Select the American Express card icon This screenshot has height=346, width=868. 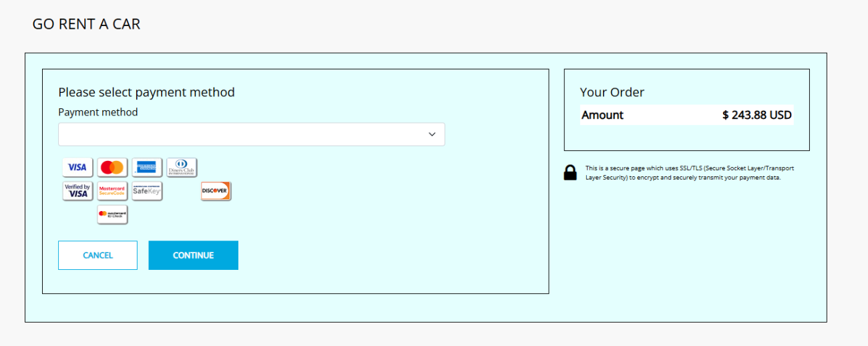coord(147,167)
